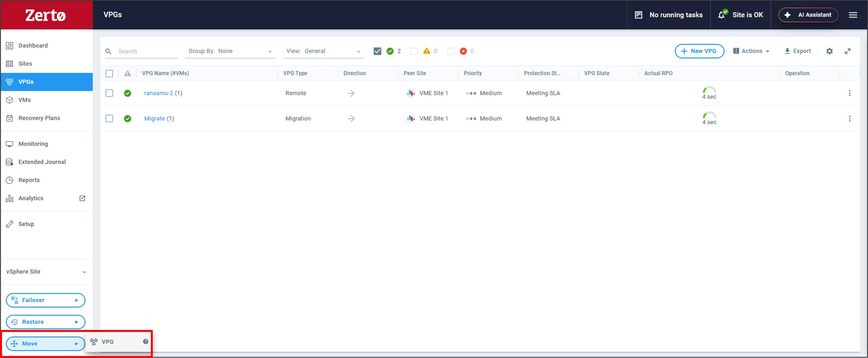This screenshot has width=868, height=358.
Task: Navigate to Recovery Plans
Action: pos(47,118)
